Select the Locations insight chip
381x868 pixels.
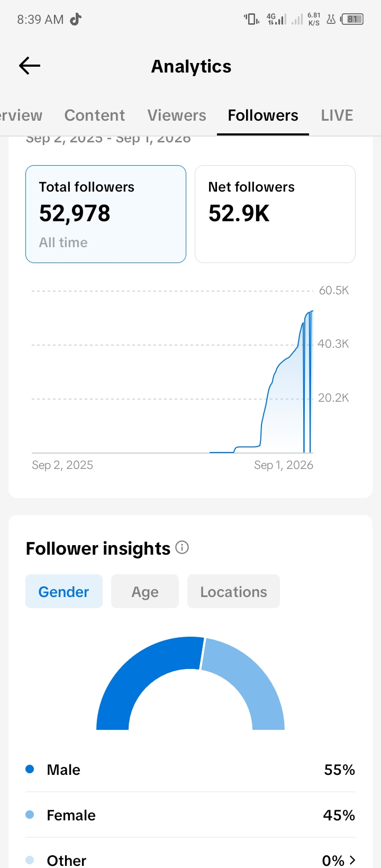(233, 591)
